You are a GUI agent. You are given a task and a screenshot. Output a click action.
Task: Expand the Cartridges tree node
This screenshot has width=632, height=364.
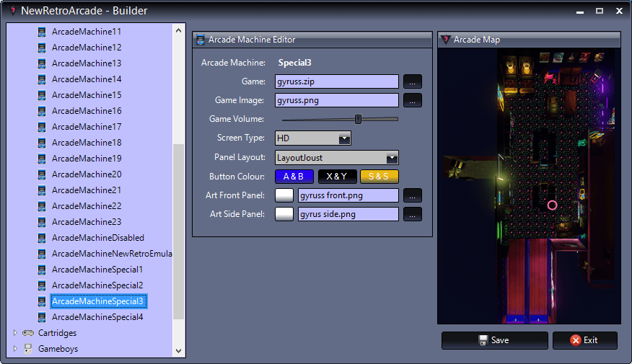coord(15,333)
